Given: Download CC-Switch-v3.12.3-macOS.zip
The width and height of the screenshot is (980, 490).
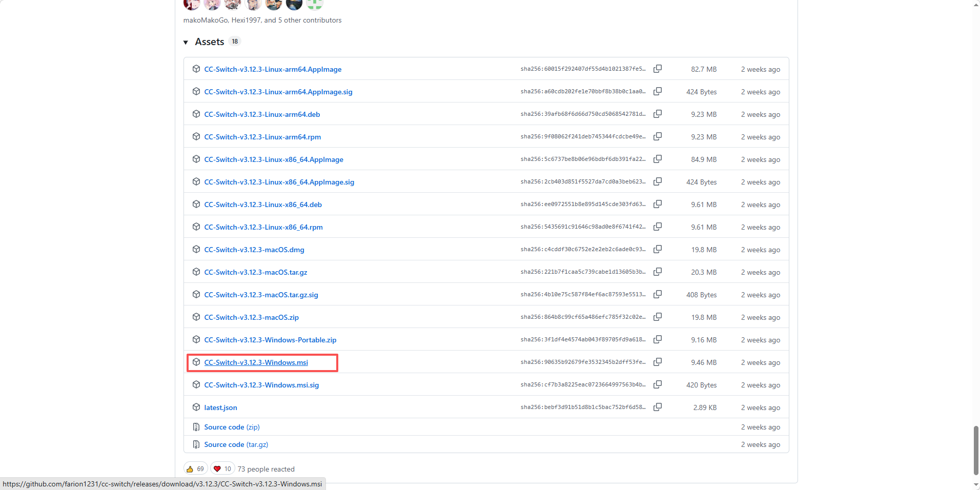Looking at the screenshot, I should [251, 317].
